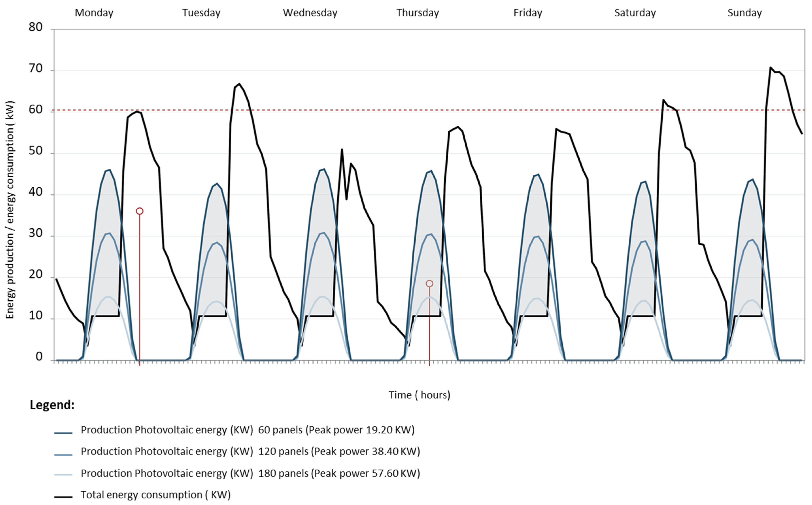
Task: Click the 120 panels legend line swatch
Action: click(63, 455)
